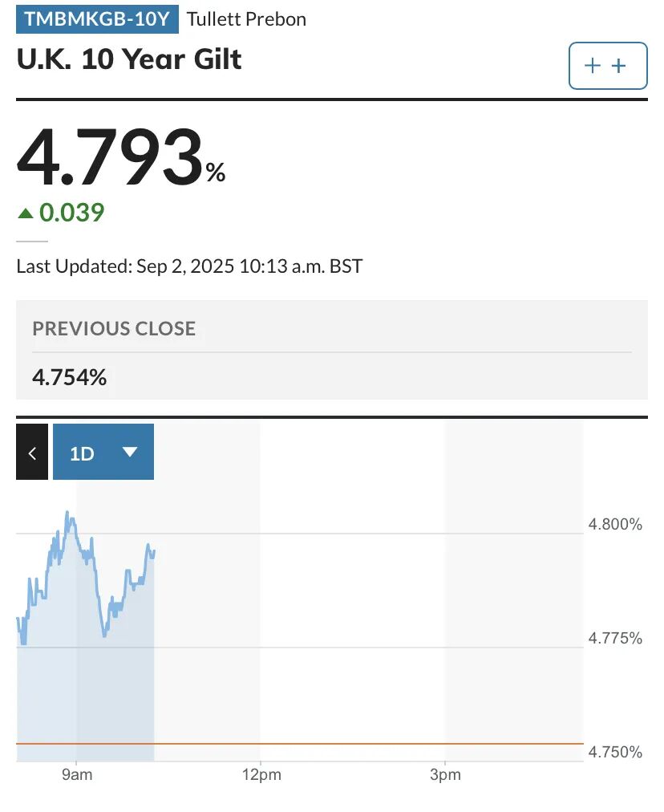664x812 pixels.
Task: Click the Last Updated timestamp text
Action: pyautogui.click(x=189, y=266)
